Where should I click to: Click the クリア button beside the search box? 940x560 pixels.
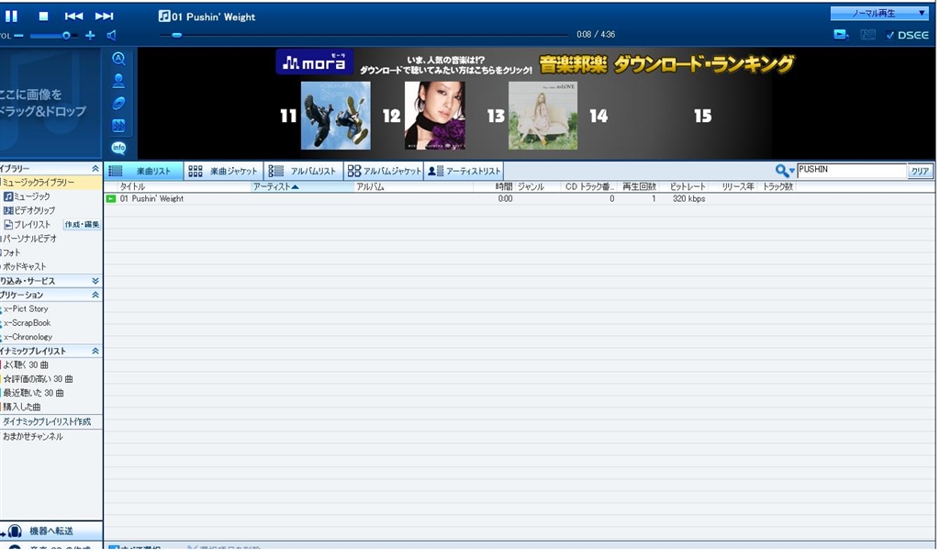coord(920,171)
